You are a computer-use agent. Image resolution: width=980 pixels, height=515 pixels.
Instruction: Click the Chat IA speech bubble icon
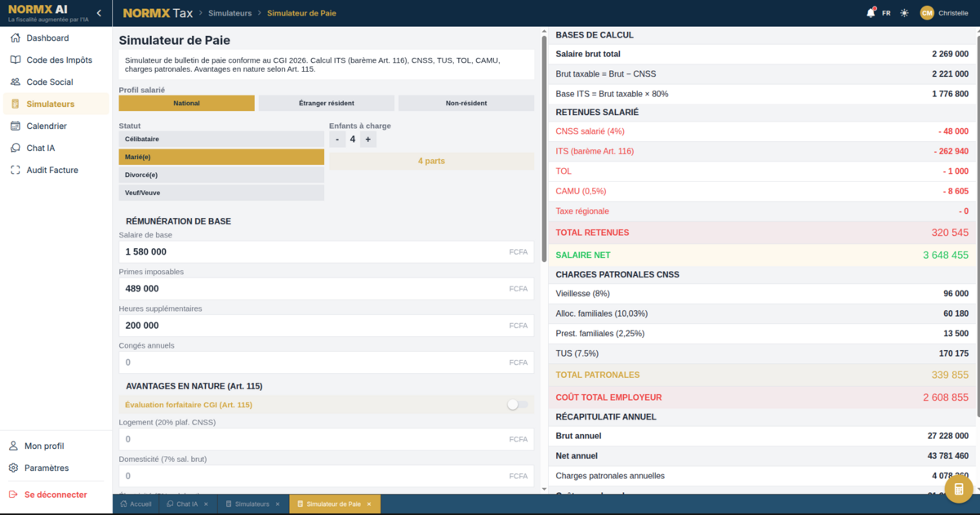[x=14, y=149]
